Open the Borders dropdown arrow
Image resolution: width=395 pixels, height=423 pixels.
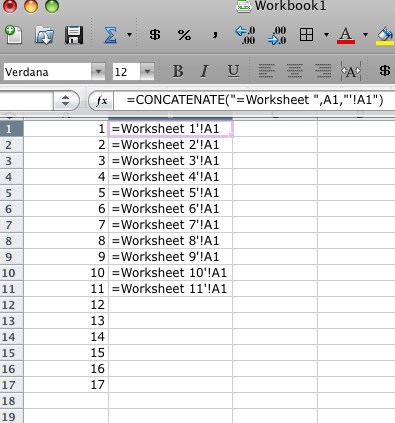(326, 35)
